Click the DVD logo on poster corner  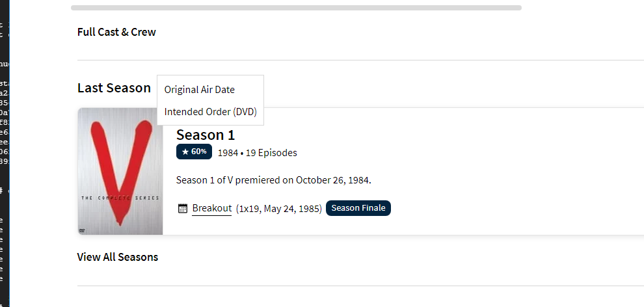(83, 230)
